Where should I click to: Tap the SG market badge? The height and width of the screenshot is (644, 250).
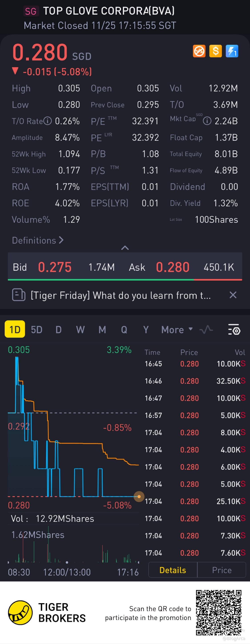point(31,11)
